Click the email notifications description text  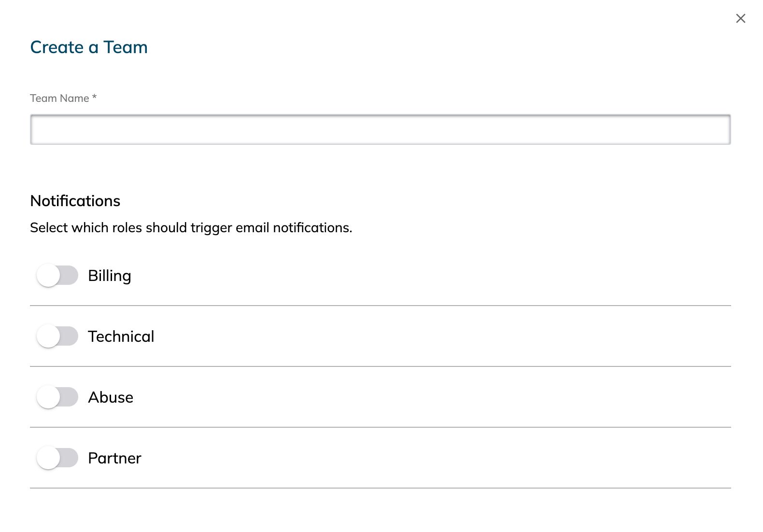point(191,227)
